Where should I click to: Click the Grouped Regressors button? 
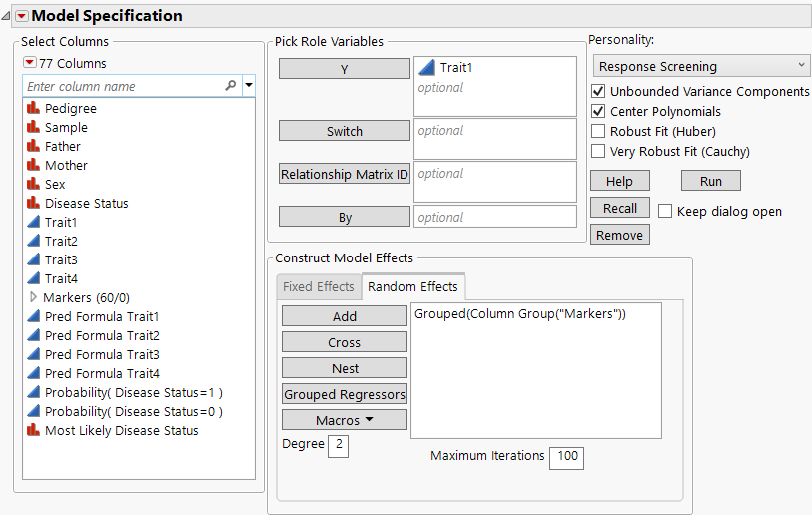click(344, 394)
